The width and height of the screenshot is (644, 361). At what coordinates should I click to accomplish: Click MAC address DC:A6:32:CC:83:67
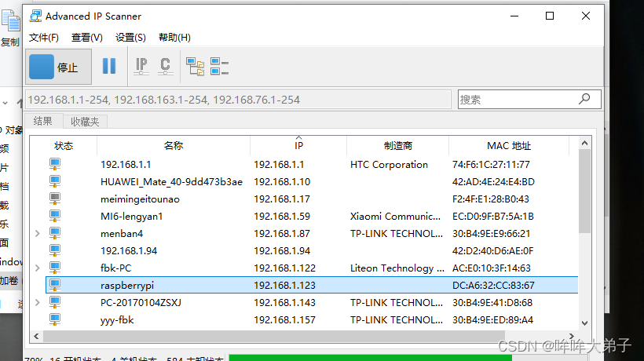493,286
